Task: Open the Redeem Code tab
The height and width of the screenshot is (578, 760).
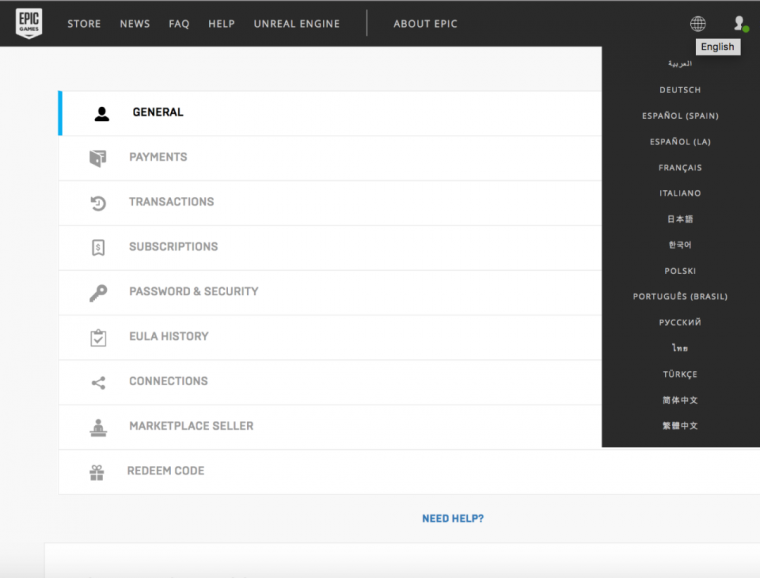Action: click(x=409, y=472)
